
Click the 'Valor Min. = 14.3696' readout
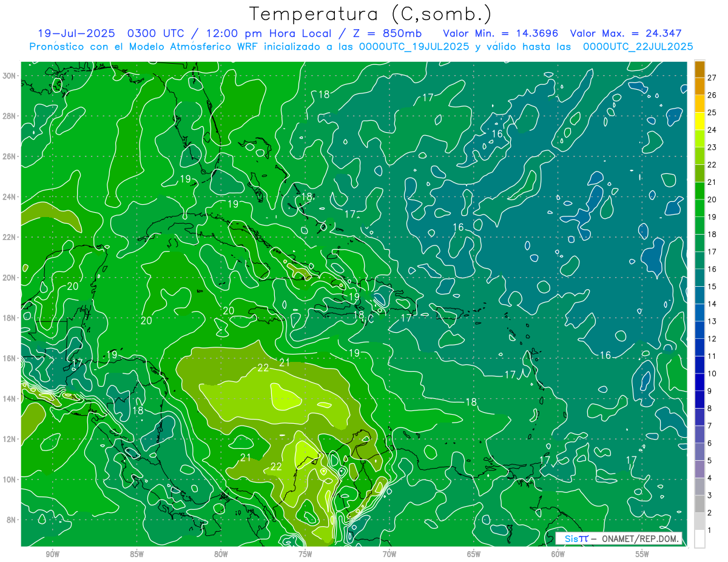pyautogui.click(x=500, y=33)
